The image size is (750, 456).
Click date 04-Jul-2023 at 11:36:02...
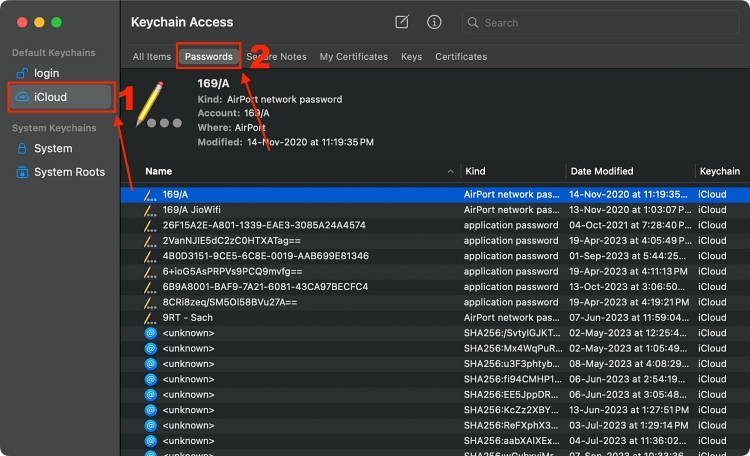coord(627,441)
